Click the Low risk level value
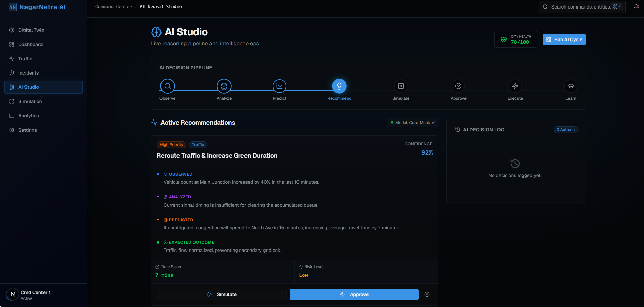 (304, 275)
